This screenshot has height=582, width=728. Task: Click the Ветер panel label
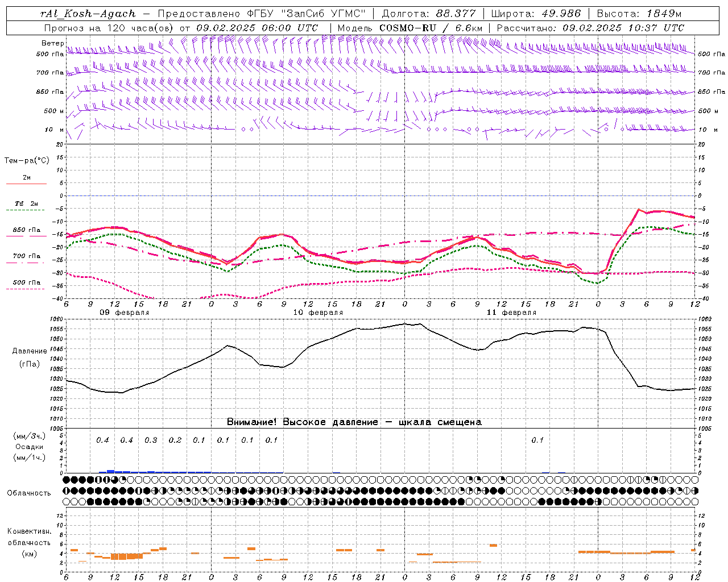[53, 43]
